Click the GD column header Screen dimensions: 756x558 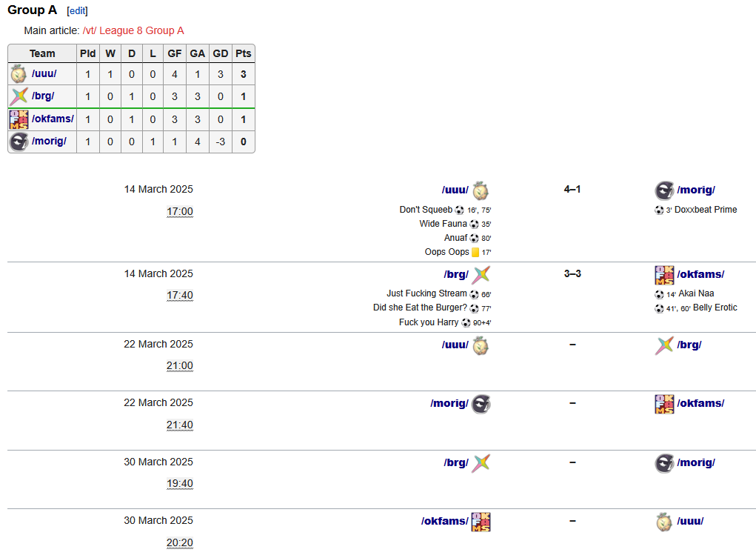coord(220,53)
